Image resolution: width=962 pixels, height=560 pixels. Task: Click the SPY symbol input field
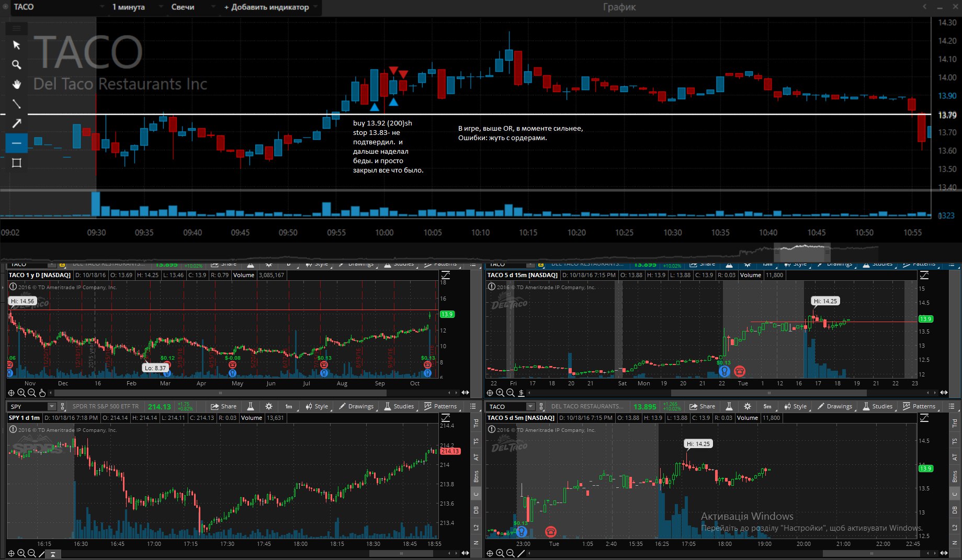(28, 406)
